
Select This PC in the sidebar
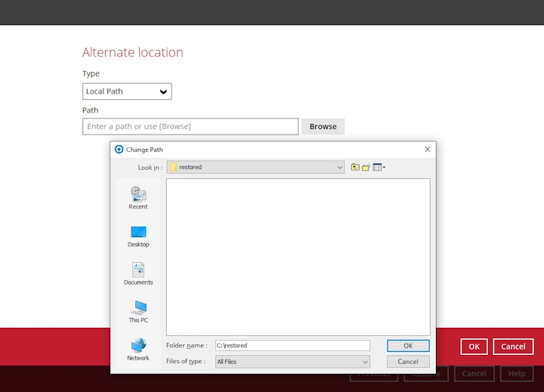point(138,311)
